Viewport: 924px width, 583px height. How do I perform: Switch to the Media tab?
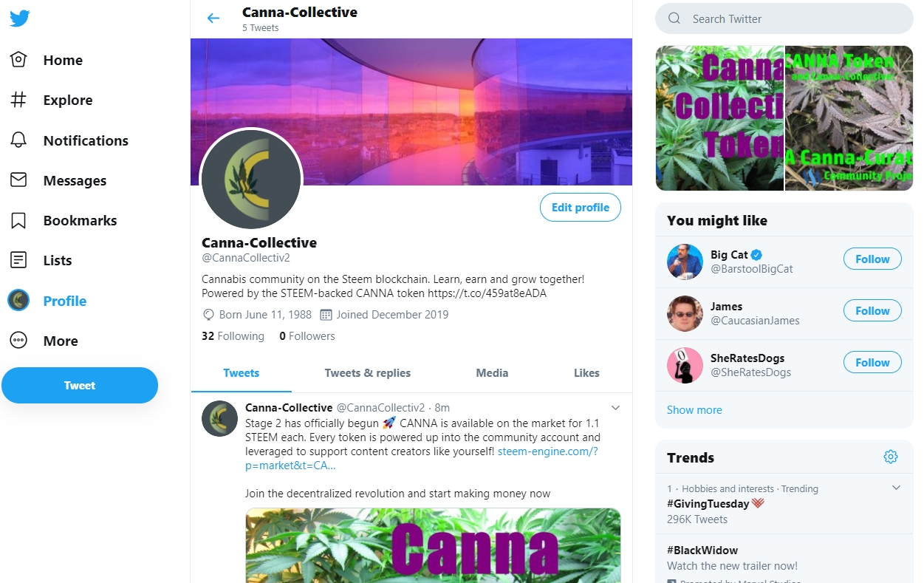[x=492, y=373]
